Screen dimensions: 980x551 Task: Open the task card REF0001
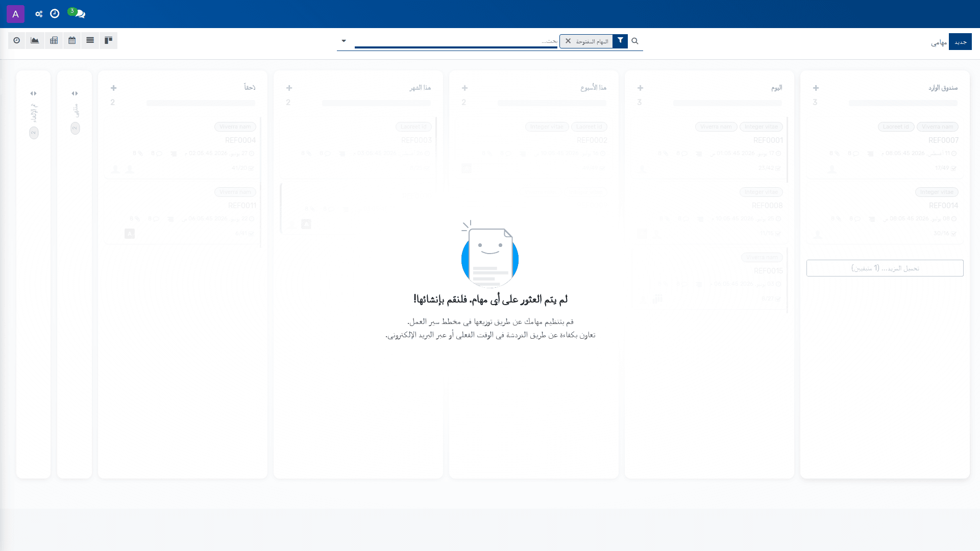pos(709,147)
